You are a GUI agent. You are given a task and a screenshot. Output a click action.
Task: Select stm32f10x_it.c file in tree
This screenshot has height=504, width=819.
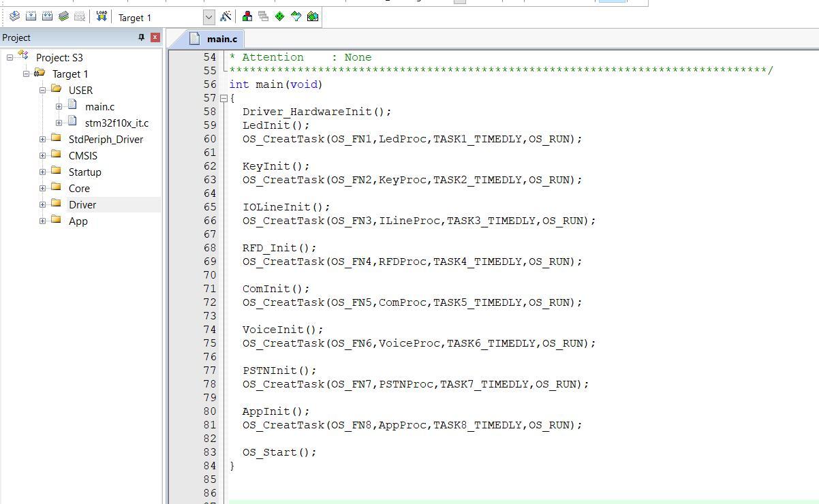(x=117, y=123)
